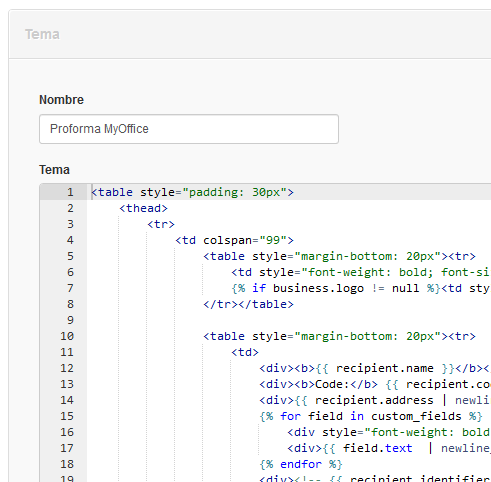Click the for field in custom_fields line
Screen dimensions: 491x482
(371, 416)
